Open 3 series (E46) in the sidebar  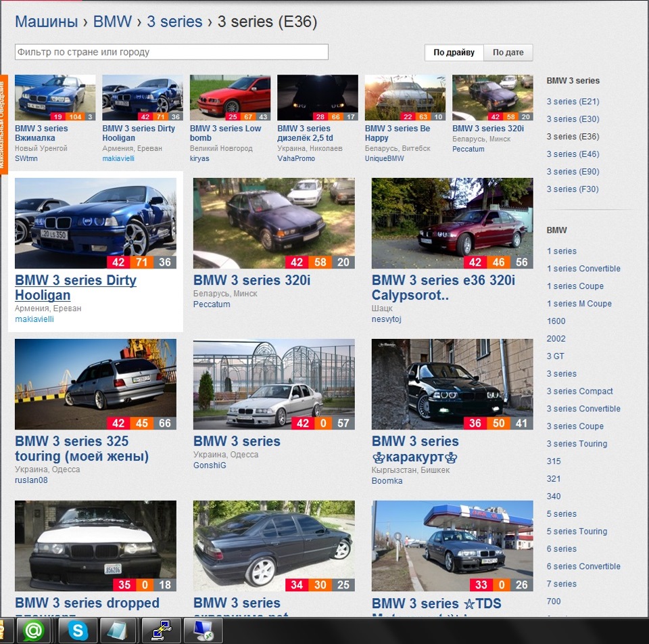click(x=573, y=154)
